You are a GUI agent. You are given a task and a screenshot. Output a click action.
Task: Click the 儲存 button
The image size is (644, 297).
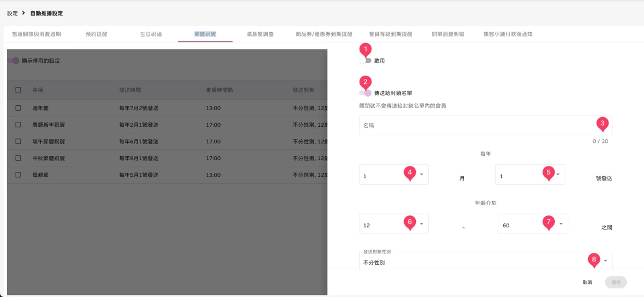616,282
